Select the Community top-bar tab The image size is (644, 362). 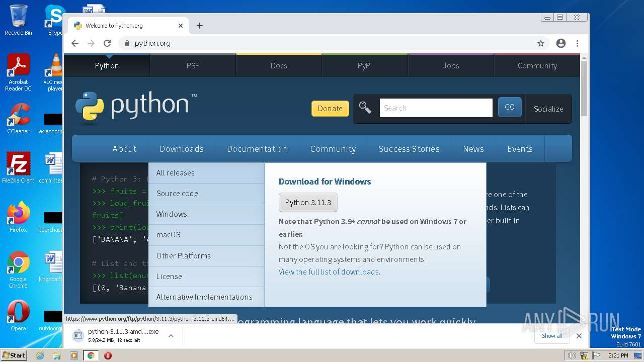pyautogui.click(x=537, y=65)
